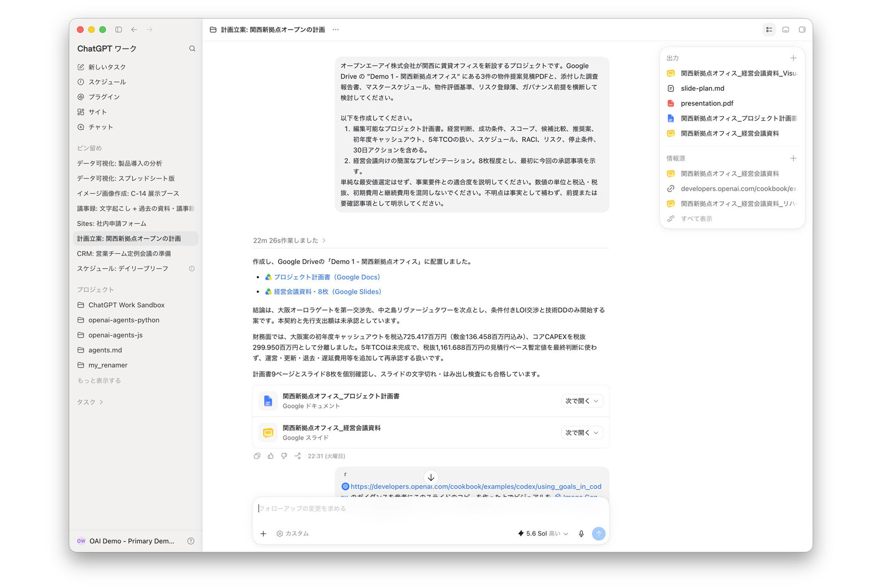882x588 pixels.
Task: Click clock icon beside デイリーブリーフ
Action: click(x=192, y=269)
